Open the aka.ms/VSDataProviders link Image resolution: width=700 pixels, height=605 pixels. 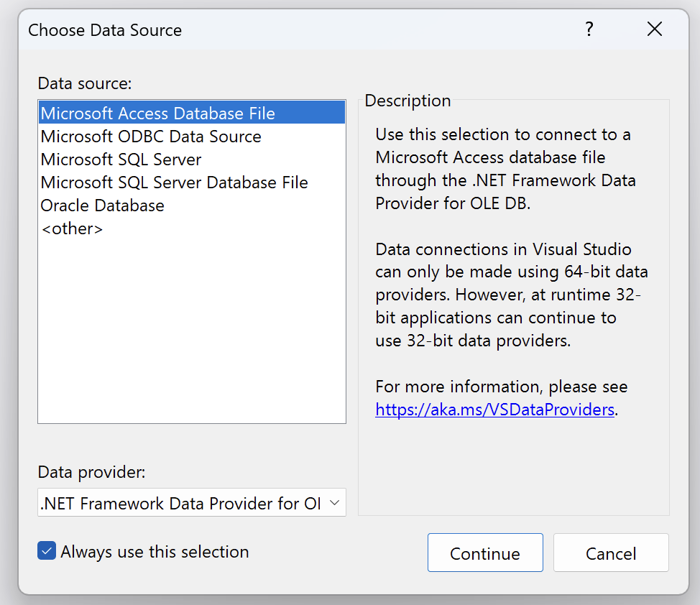point(494,410)
